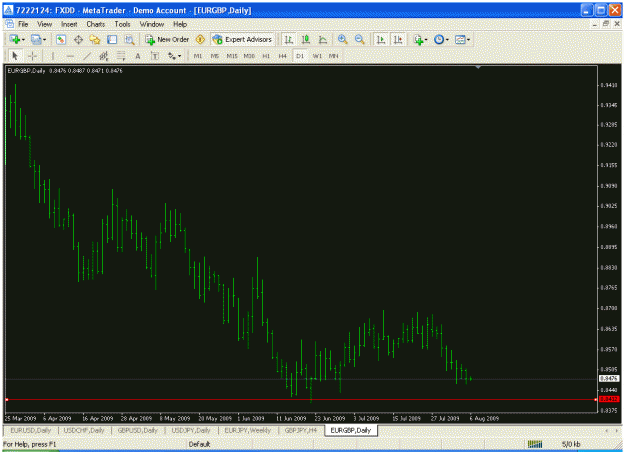625x452 pixels.
Task: Open the Tools menu
Action: click(x=122, y=24)
